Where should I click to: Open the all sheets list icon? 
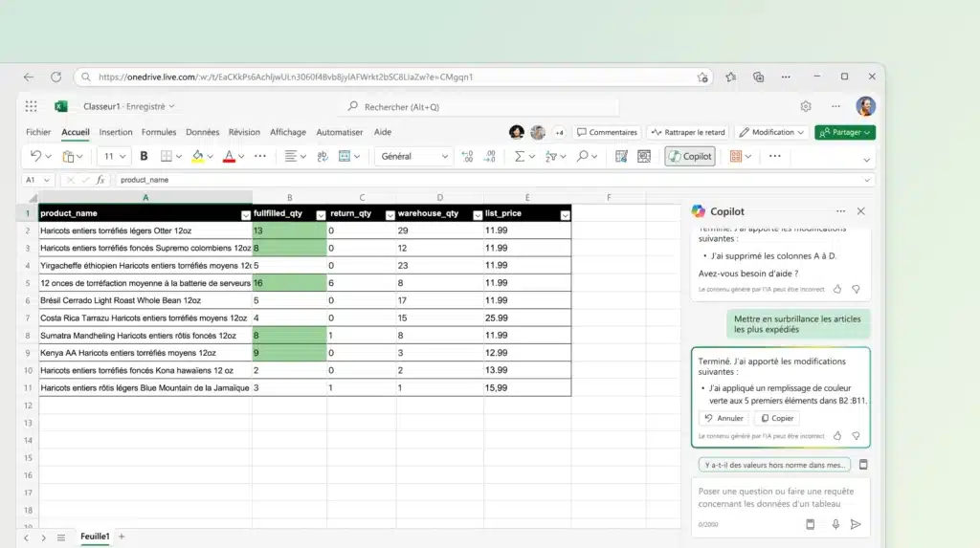click(x=60, y=537)
